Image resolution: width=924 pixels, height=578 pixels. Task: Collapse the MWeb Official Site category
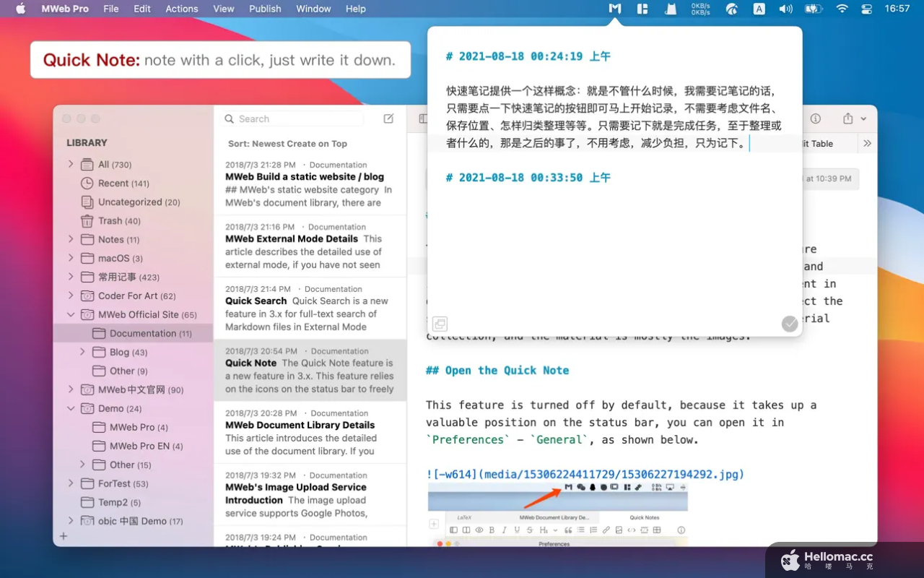71,314
